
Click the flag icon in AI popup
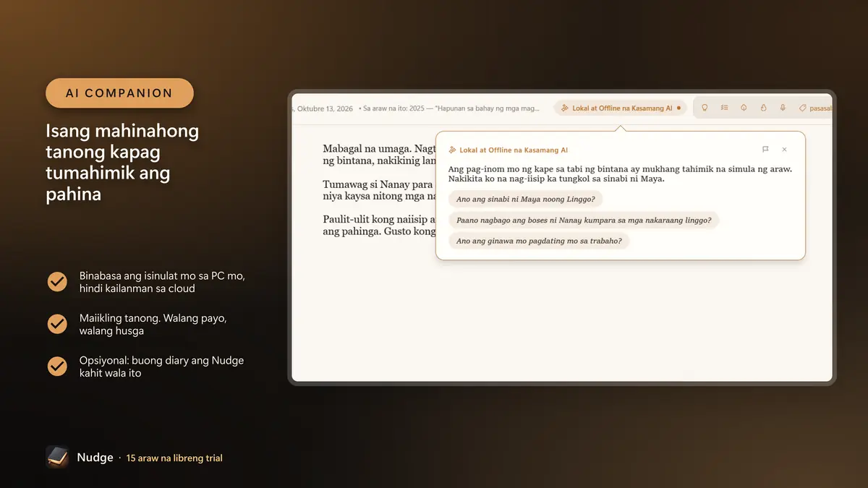tap(765, 150)
